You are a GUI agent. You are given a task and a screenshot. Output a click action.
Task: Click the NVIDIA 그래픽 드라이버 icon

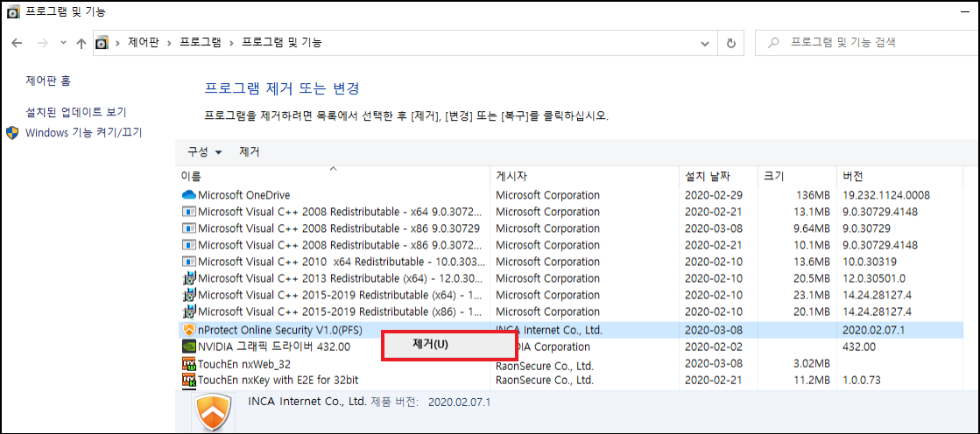(x=189, y=346)
